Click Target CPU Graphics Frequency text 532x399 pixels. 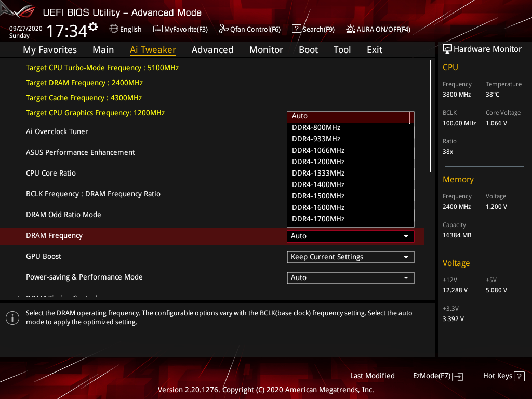click(96, 113)
